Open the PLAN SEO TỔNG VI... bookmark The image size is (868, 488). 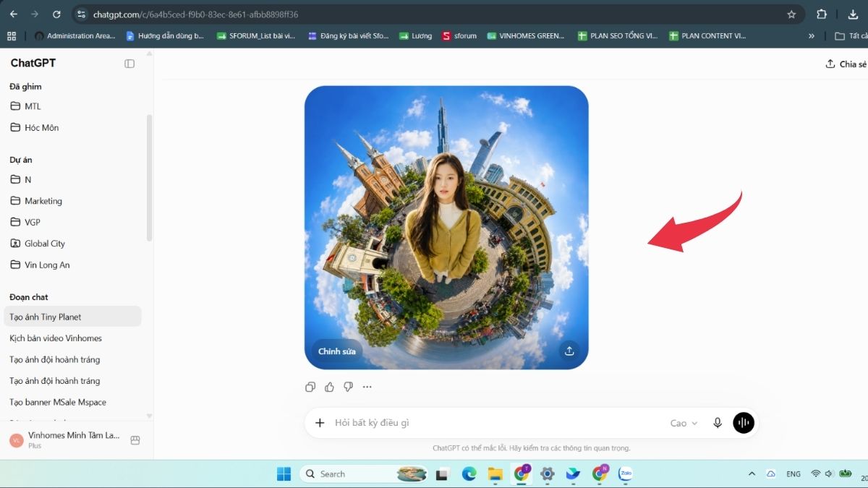pyautogui.click(x=618, y=35)
